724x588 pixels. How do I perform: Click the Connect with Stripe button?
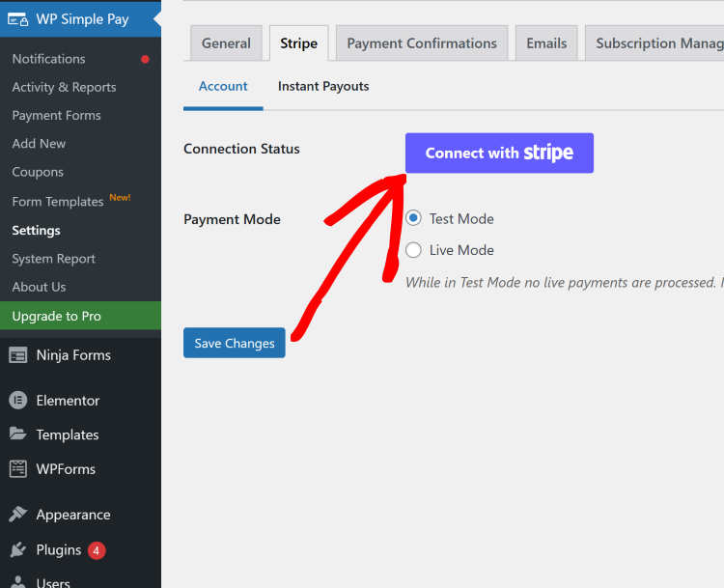pos(500,153)
